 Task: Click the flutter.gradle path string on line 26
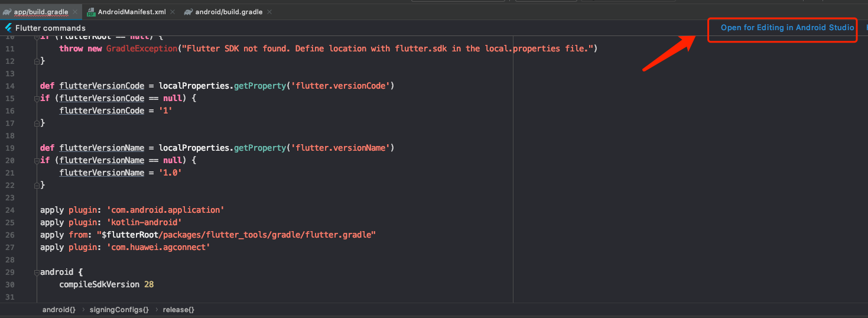tap(236, 235)
